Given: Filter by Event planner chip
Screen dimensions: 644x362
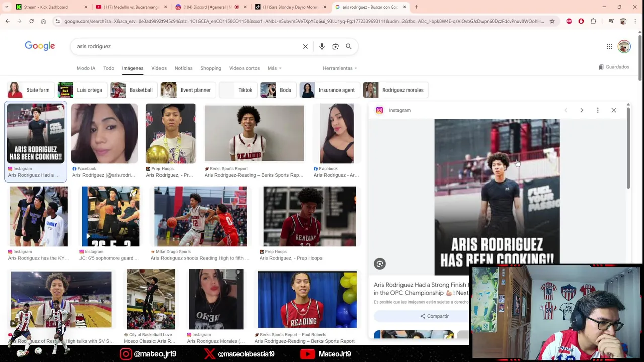Looking at the screenshot, I should pos(187,90).
